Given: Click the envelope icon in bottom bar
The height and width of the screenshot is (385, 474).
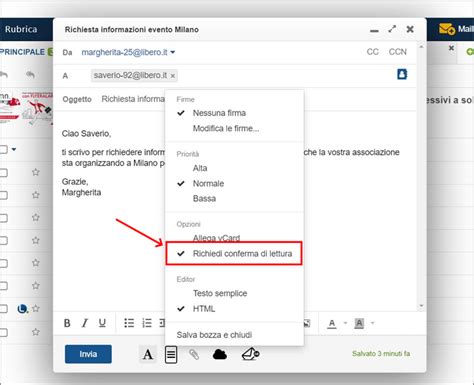Looking at the screenshot, I should [x=250, y=354].
